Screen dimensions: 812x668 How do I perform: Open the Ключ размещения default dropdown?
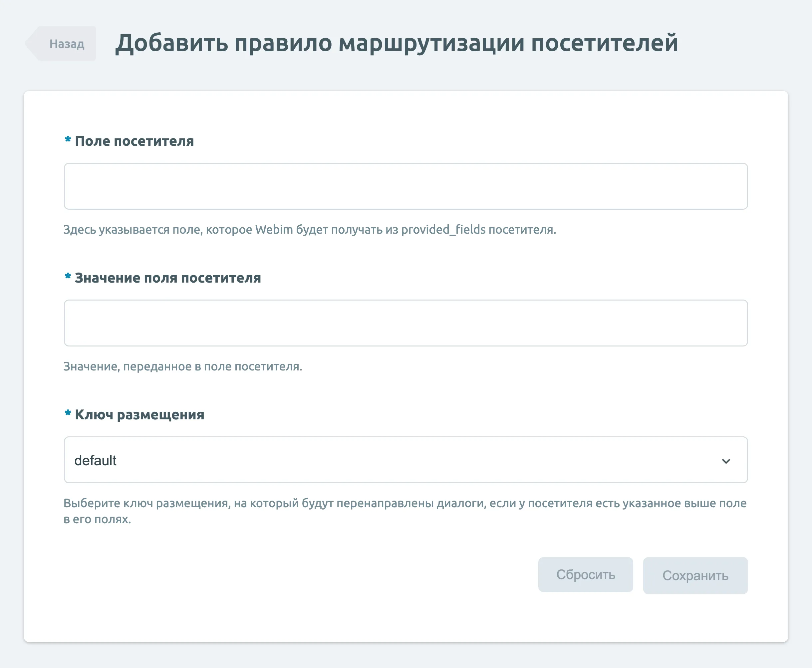click(406, 460)
